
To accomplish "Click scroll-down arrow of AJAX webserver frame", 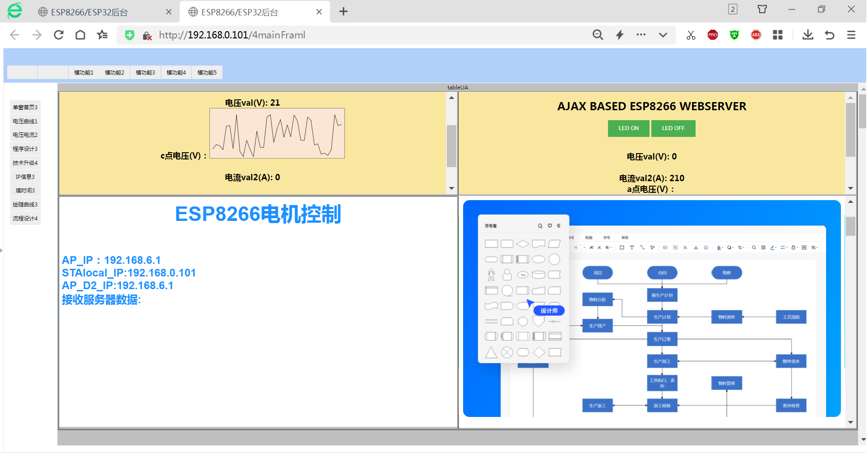I will click(x=851, y=188).
